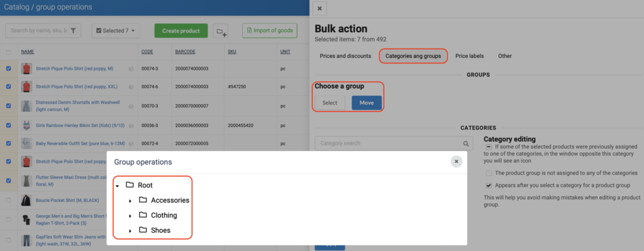Check the Boucle Pocket Shirt row checkbox
This screenshot has width=644, height=251.
(x=9, y=200)
